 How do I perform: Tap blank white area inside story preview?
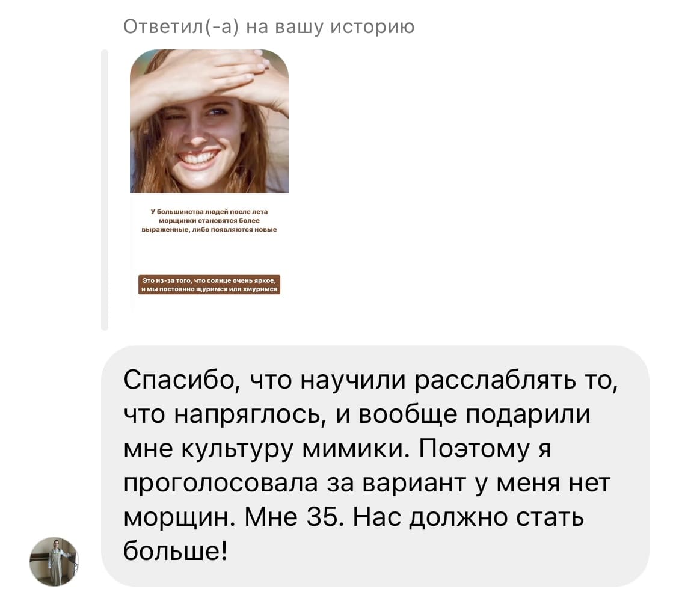(209, 253)
